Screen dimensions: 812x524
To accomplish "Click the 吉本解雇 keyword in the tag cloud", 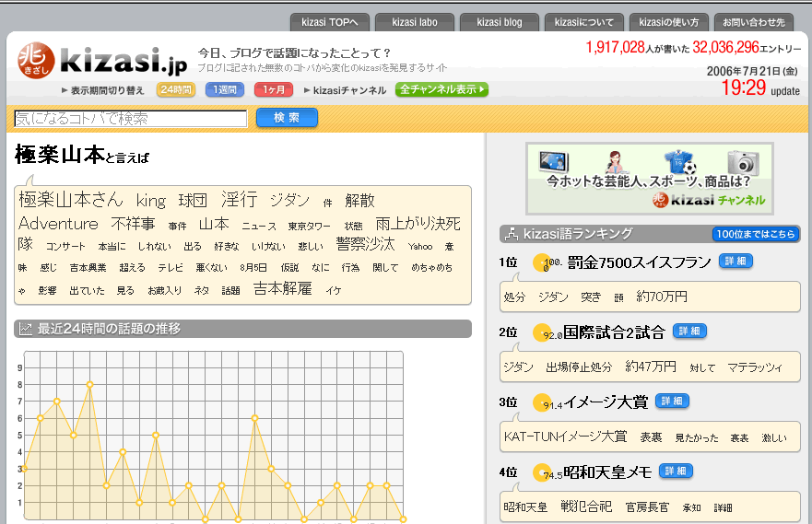I will click(283, 289).
